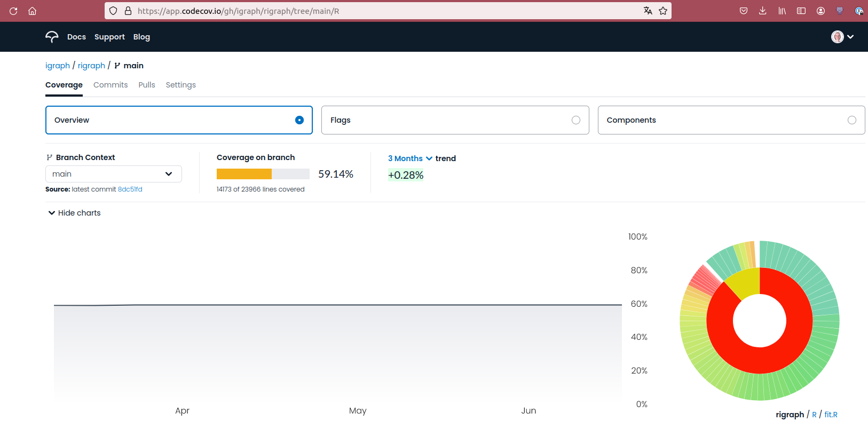Collapse charts with Hide charts

[x=74, y=213]
